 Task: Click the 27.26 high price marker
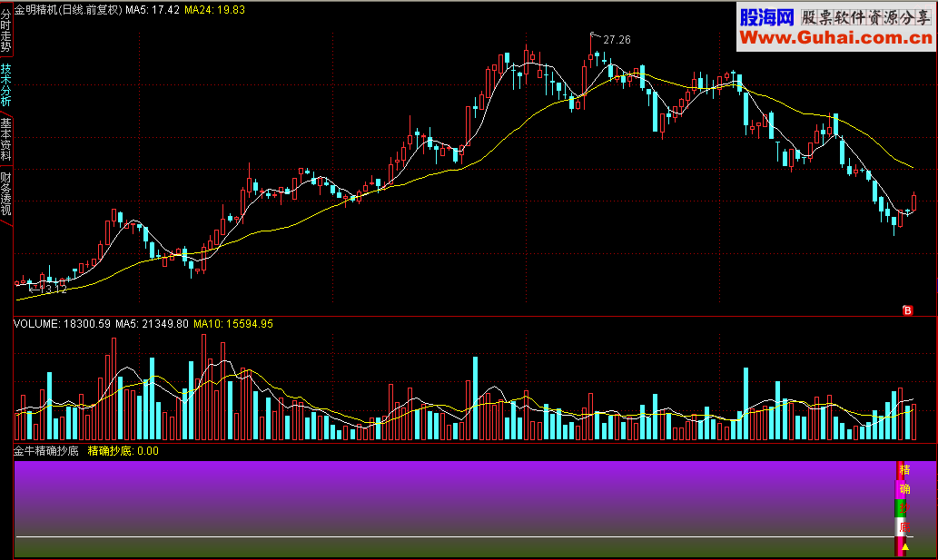click(617, 39)
